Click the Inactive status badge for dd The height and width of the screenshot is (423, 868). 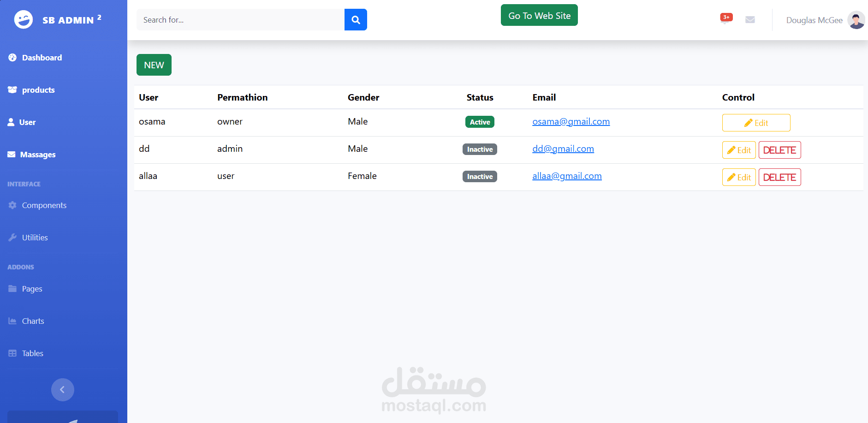(x=480, y=149)
